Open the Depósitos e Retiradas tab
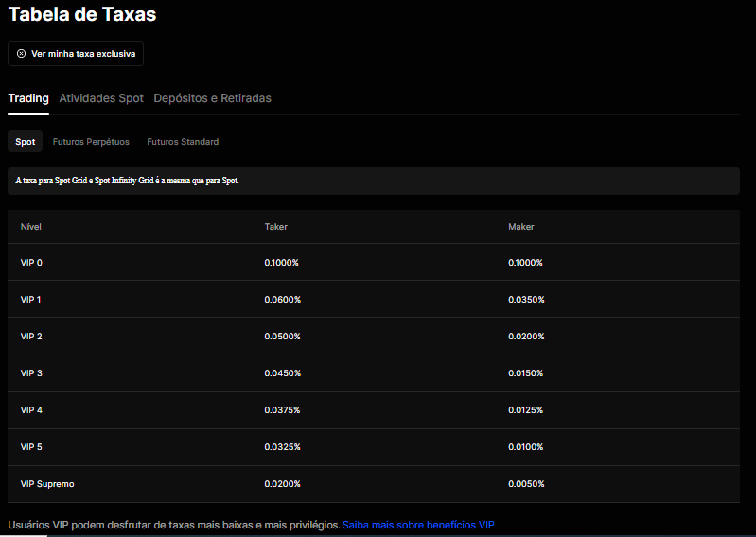 pyautogui.click(x=212, y=98)
